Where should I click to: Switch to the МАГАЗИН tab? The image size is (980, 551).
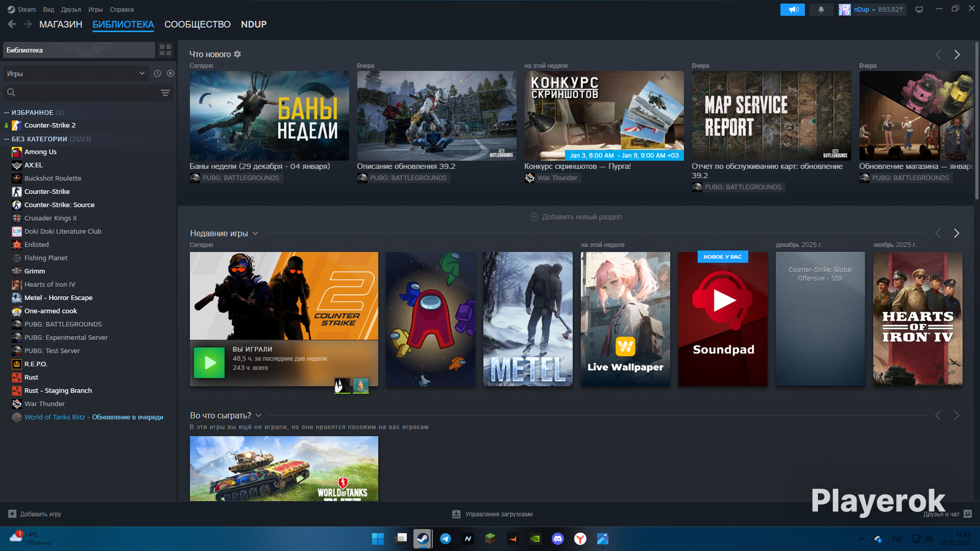[x=61, y=24]
